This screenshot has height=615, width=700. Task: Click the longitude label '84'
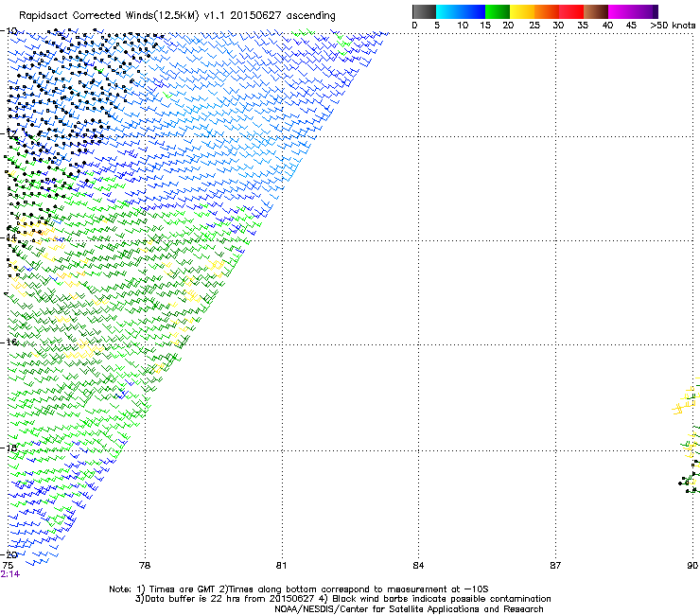click(418, 566)
